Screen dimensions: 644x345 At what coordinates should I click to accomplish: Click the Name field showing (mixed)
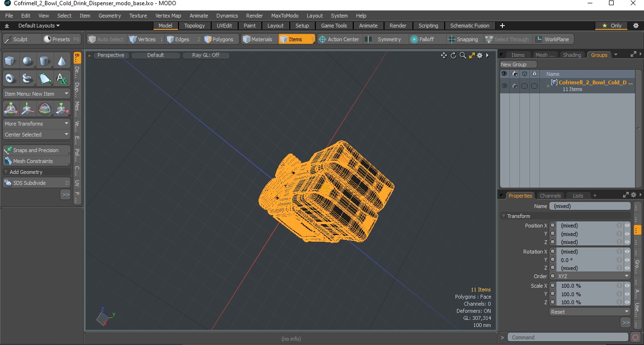590,206
